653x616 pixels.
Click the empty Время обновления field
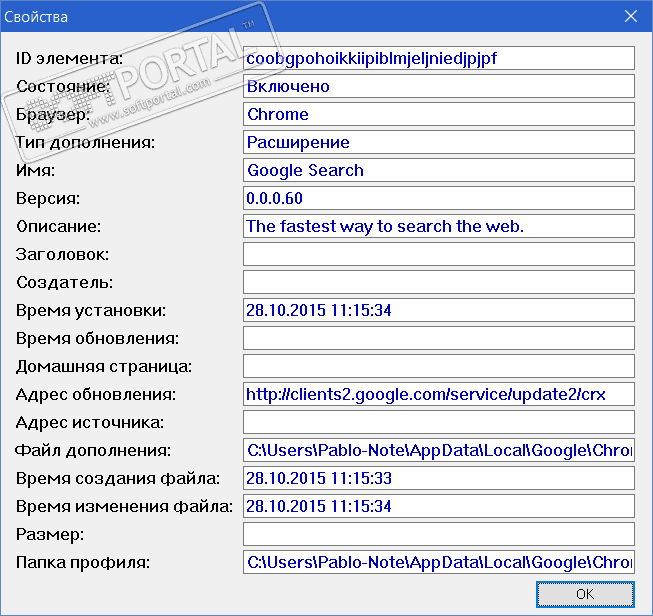439,338
